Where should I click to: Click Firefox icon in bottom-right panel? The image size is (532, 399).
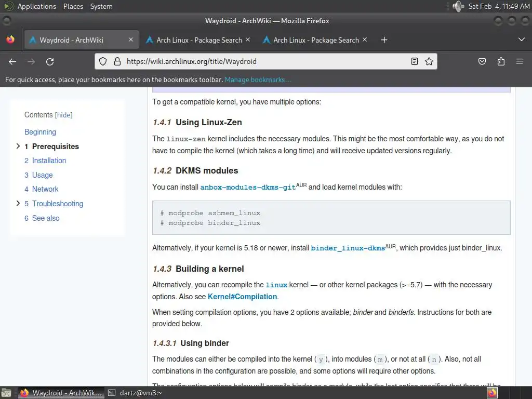pyautogui.click(x=492, y=393)
